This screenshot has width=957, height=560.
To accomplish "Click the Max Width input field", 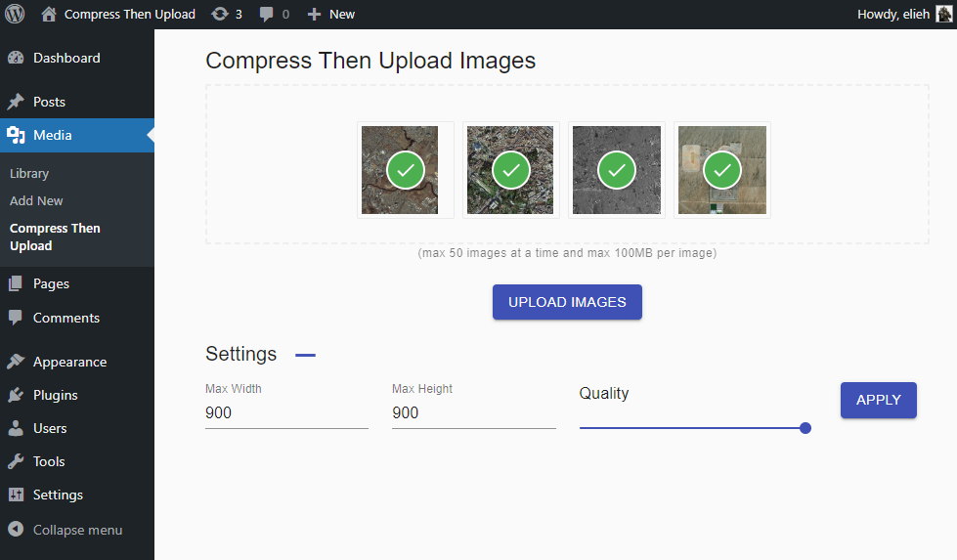I will coord(286,413).
